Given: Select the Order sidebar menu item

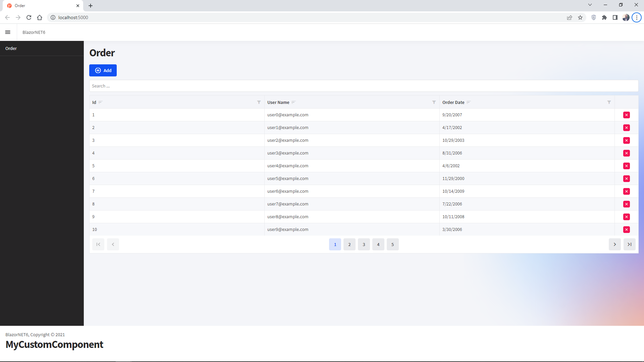Looking at the screenshot, I should [42, 48].
